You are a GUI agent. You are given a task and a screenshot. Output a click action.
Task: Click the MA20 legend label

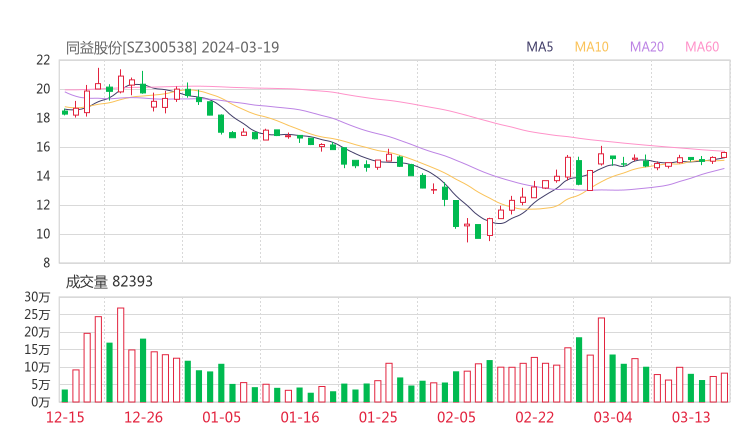click(647, 47)
